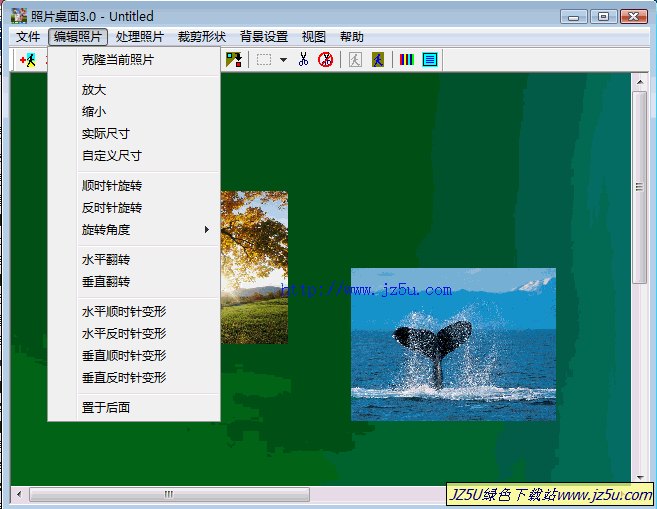Click vertical scrollbar down arrow
The image size is (657, 509).
click(640, 478)
